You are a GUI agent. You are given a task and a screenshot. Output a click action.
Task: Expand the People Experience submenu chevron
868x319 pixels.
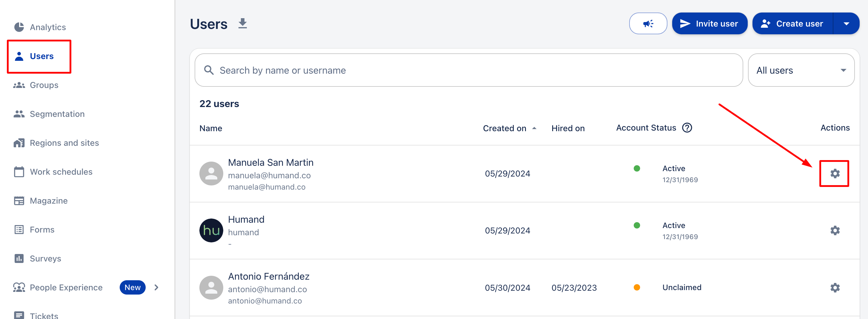click(x=156, y=287)
